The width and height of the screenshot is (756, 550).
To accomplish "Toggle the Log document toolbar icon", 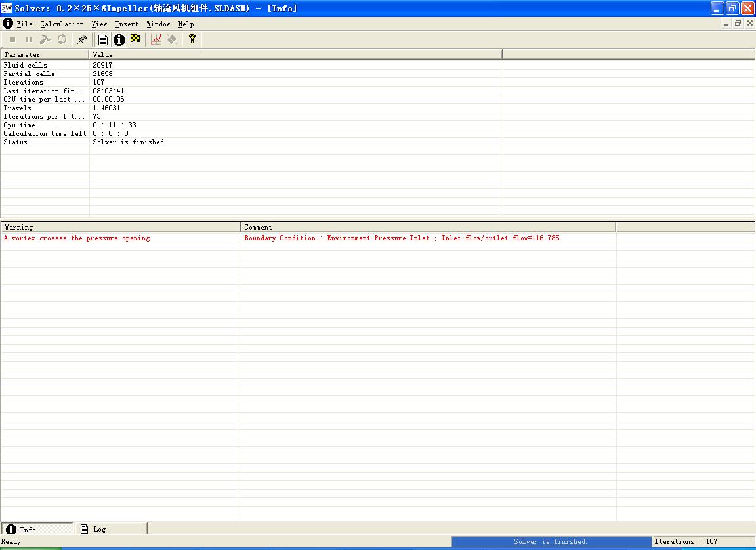I will point(102,39).
